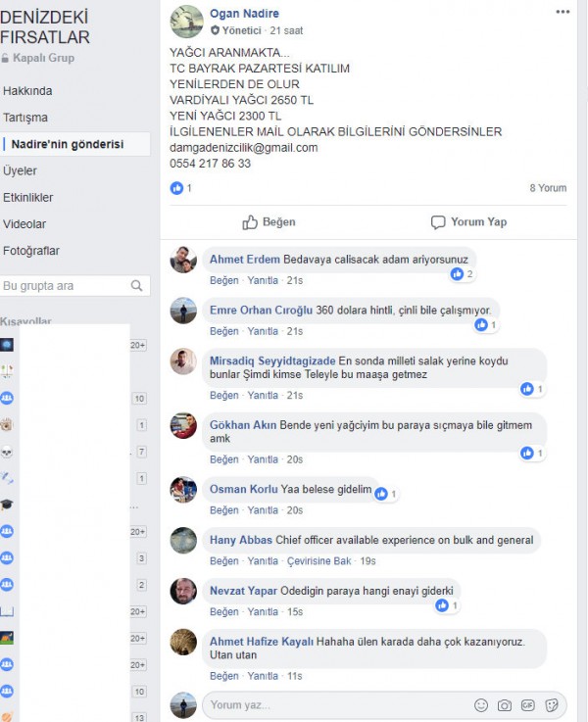Open Ogan Nadire's profile link

tap(244, 14)
